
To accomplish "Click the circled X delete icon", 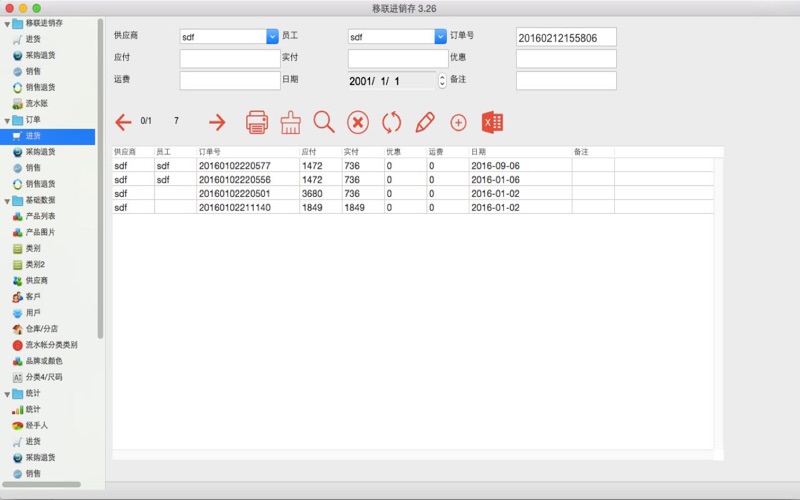I will pyautogui.click(x=358, y=122).
